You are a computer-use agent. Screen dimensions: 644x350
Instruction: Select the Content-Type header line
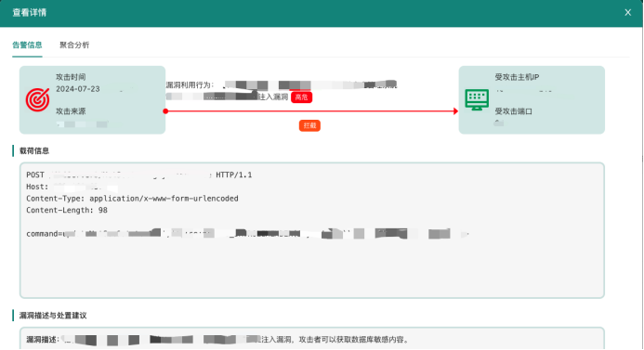[132, 199]
